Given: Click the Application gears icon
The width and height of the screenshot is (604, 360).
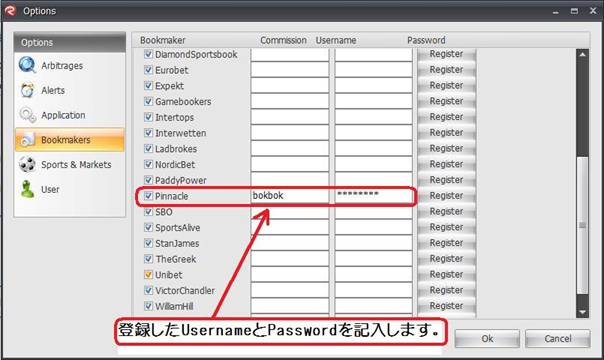Looking at the screenshot, I should (x=28, y=115).
